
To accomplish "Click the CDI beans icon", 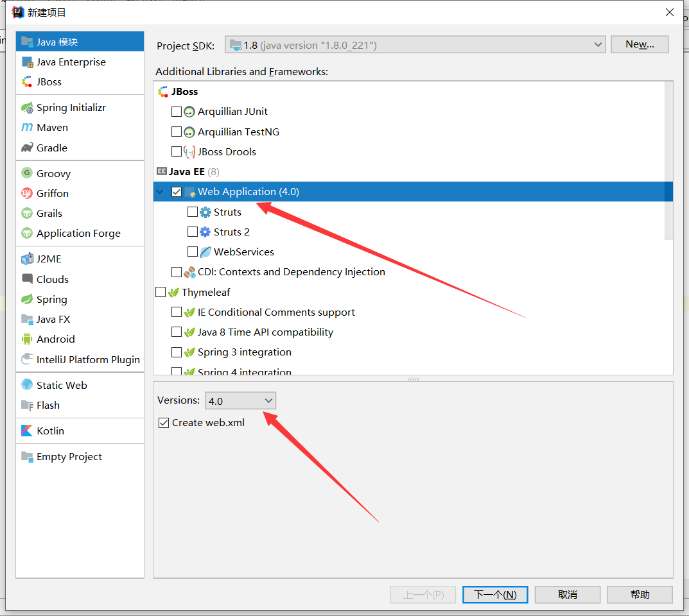I will (x=189, y=272).
